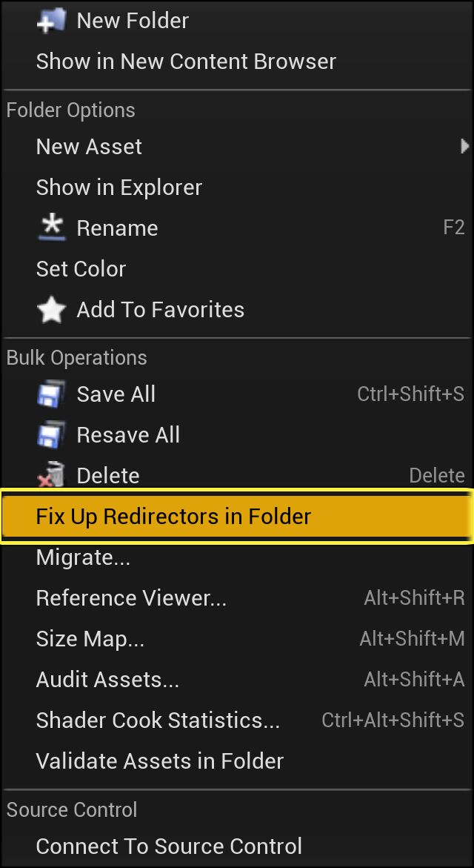Run Validate Assets in Folder
Image resolution: width=474 pixels, height=868 pixels.
pos(159,761)
